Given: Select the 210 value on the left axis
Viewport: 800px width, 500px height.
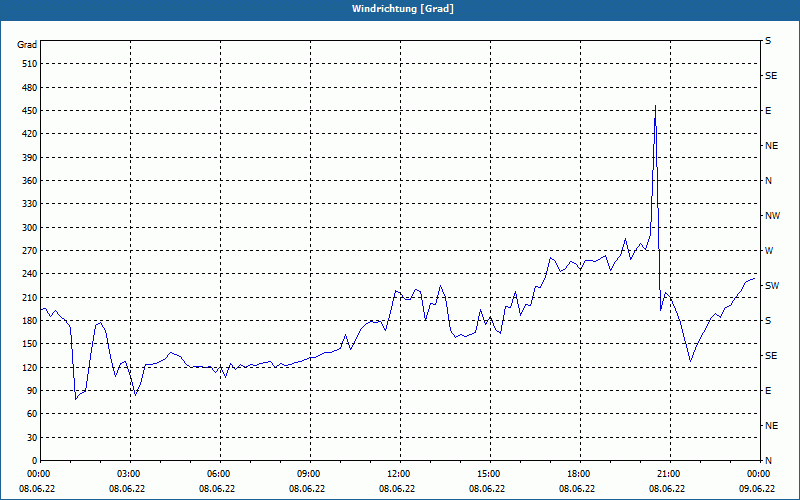Looking at the screenshot, I should click(x=30, y=297).
